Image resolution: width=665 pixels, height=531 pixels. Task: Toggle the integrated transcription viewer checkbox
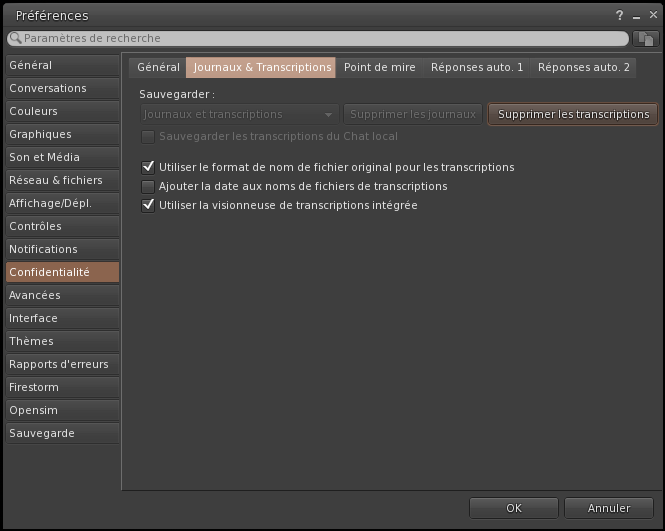149,205
